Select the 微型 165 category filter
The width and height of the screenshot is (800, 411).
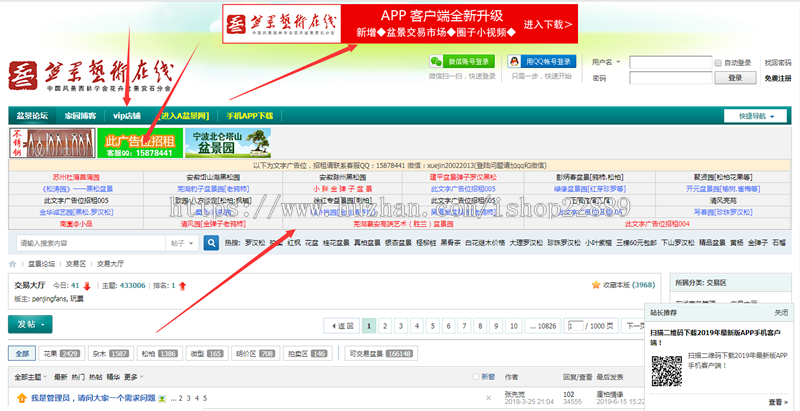click(207, 353)
